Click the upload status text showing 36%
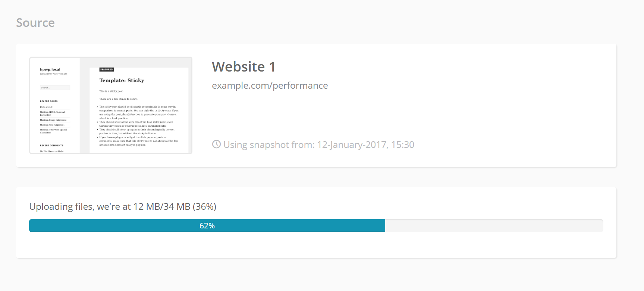This screenshot has height=291, width=644. (x=123, y=206)
